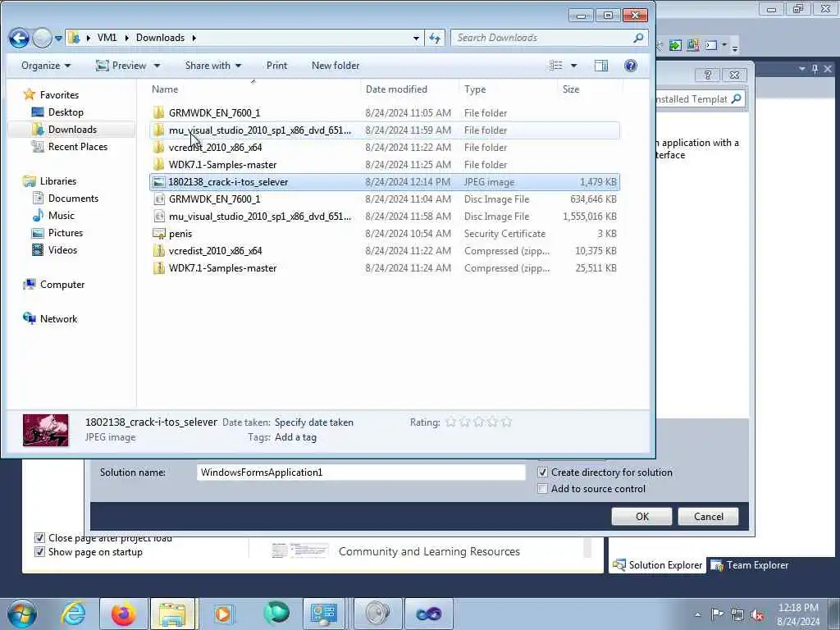840x630 pixels.
Task: Select the GRMWDK_EN_7600_1 file folder
Action: tap(385, 113)
